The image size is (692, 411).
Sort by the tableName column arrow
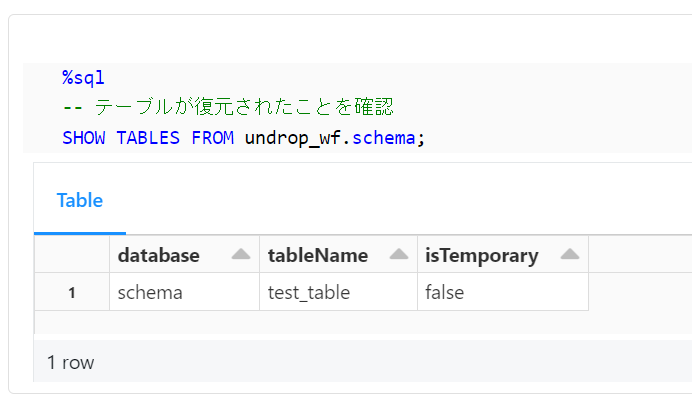(399, 254)
